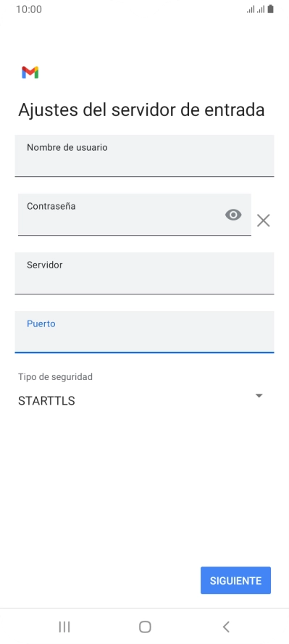
Task: Tap the Tipo de seguridad label
Action: coord(55,376)
